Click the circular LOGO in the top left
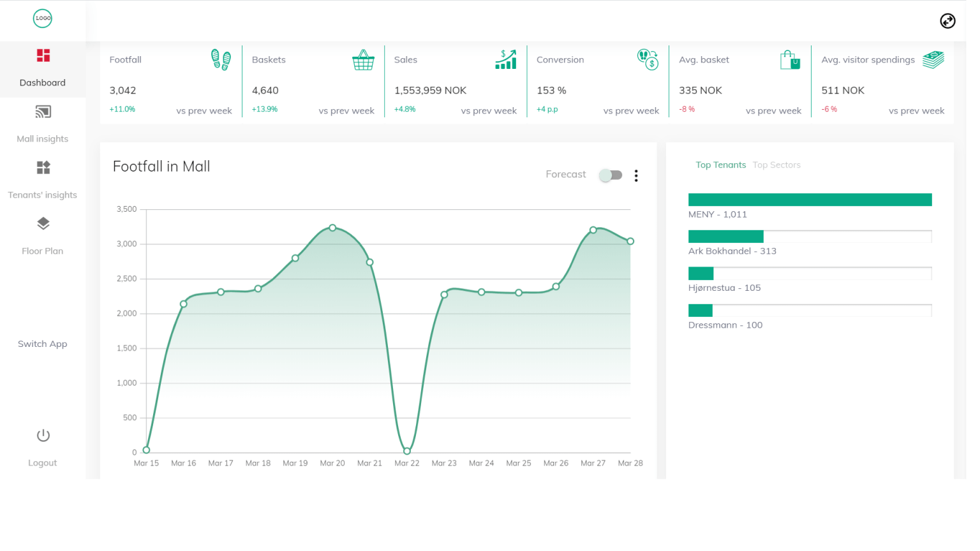980x551 pixels. [x=42, y=18]
